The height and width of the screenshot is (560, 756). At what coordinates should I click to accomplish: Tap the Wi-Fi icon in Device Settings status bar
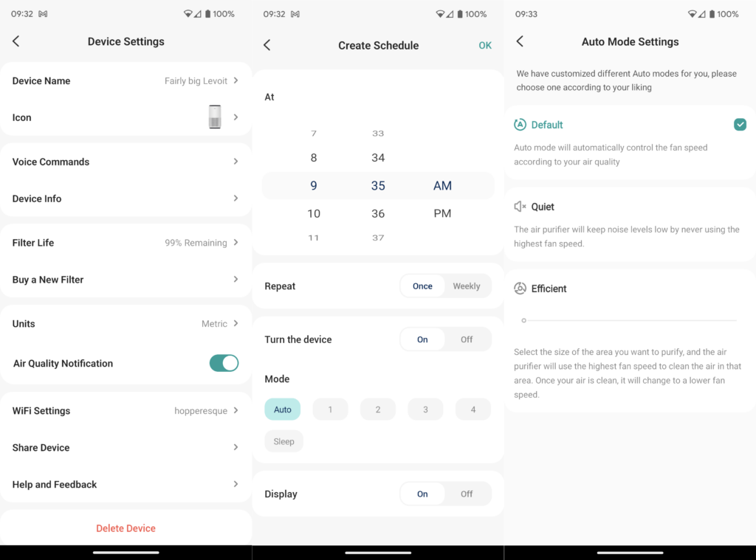pos(188,14)
